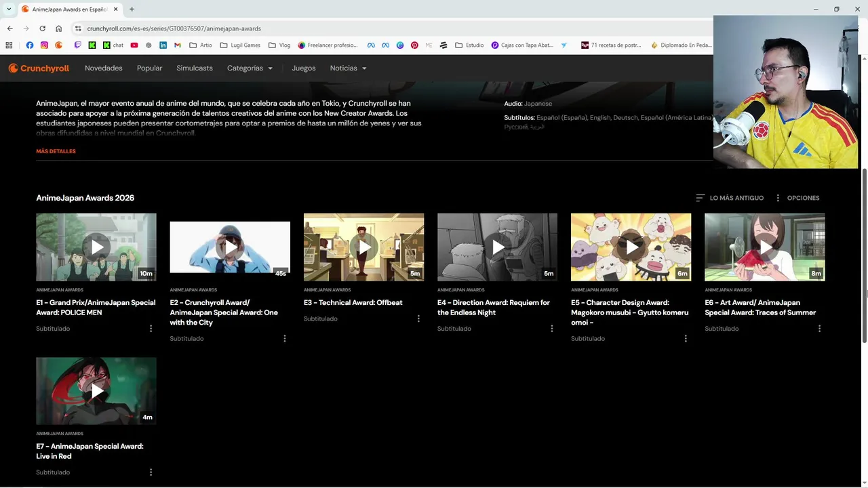
Task: Open more options for E2 One with the City
Action: 284,338
